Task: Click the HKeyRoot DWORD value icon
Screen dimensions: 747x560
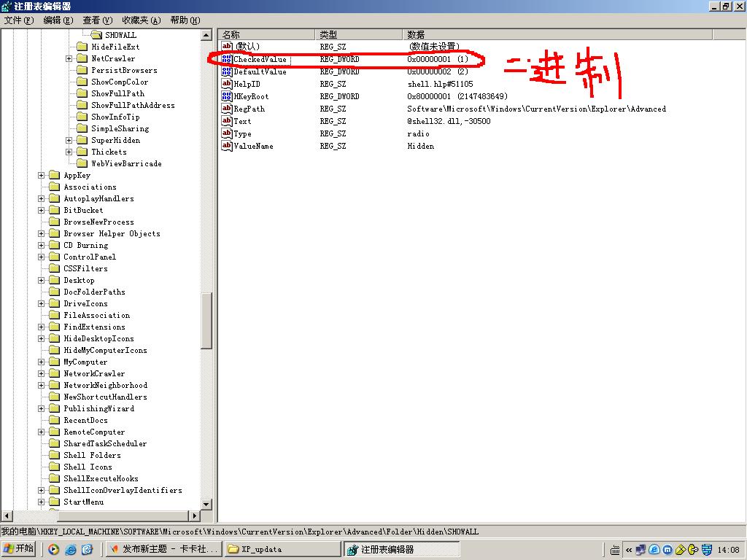Action: click(227, 96)
